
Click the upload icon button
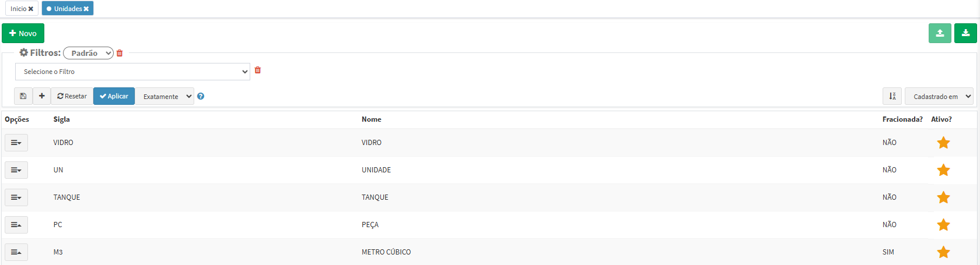pos(940,33)
